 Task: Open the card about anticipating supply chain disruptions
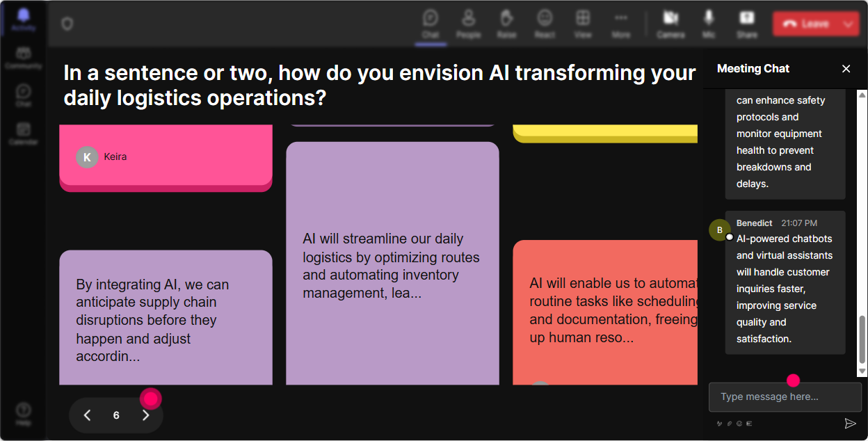pos(166,318)
